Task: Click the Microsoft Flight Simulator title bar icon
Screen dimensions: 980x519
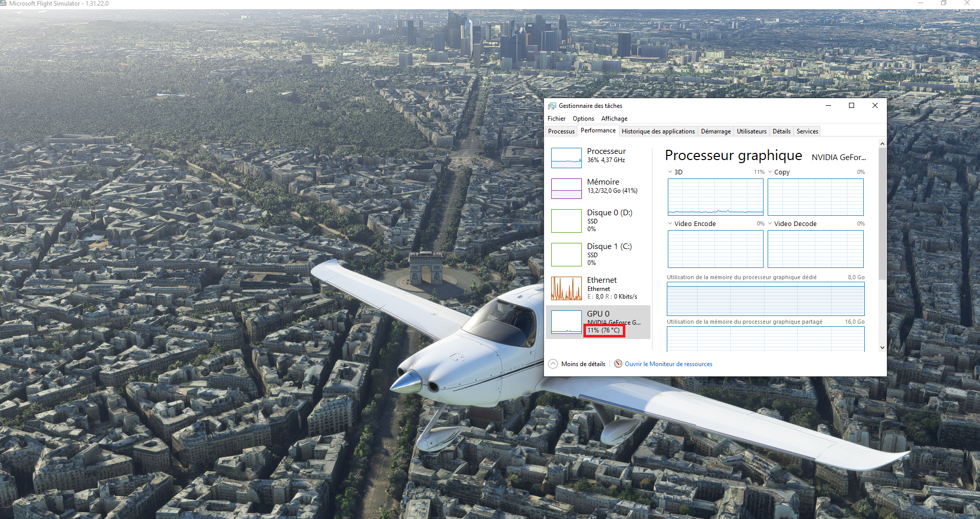Action: 4,4
